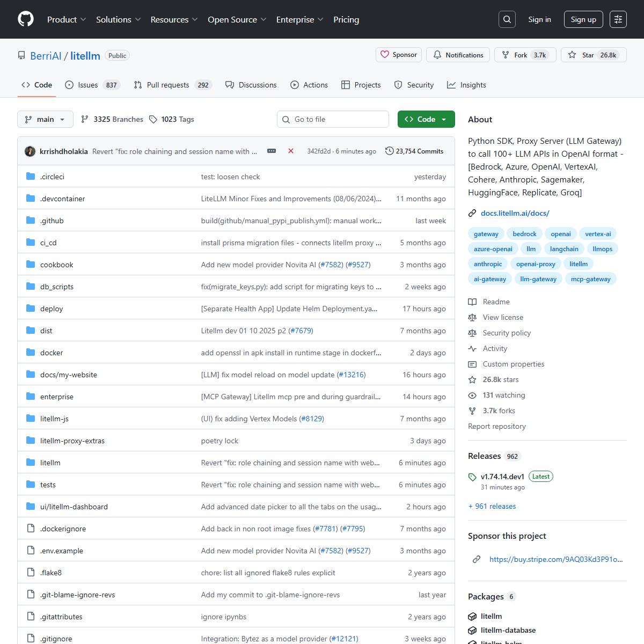The image size is (644, 644).
Task: Click the link icon beside Stripe sponsor URL
Action: [x=477, y=559]
